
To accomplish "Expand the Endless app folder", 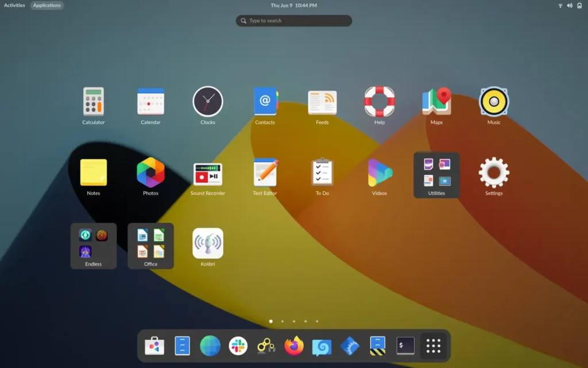I will 94,246.
